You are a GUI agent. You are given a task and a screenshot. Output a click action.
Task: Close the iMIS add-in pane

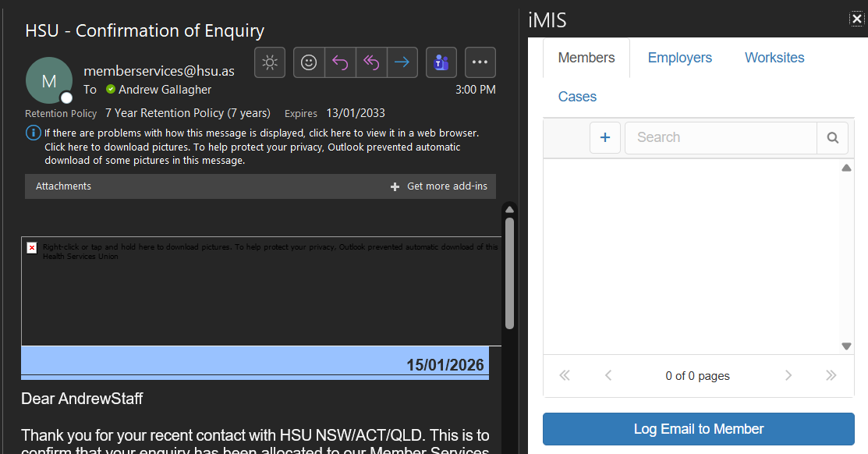pos(856,20)
